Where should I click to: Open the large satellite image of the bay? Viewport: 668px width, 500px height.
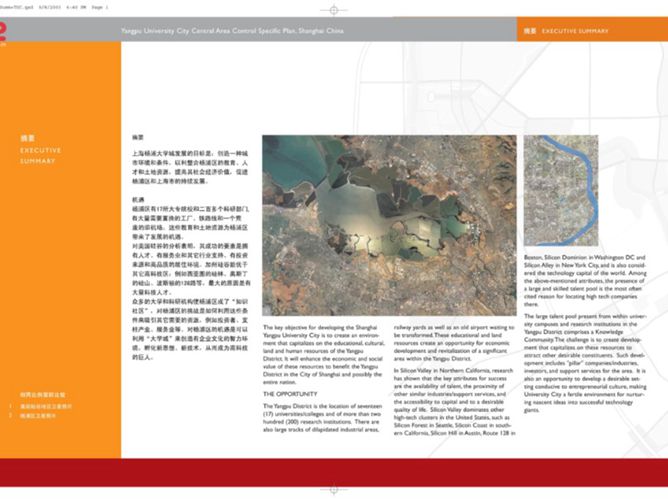click(389, 225)
